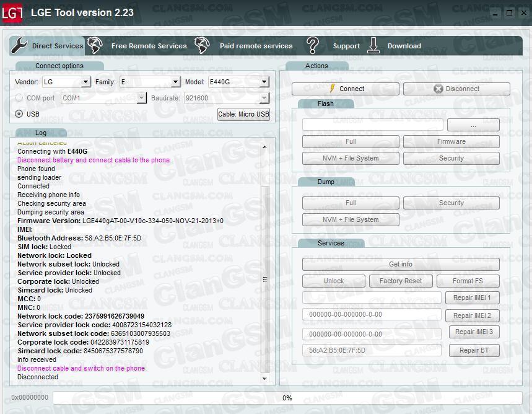
Task: Click the question mark Support icon
Action: pyautogui.click(x=313, y=45)
